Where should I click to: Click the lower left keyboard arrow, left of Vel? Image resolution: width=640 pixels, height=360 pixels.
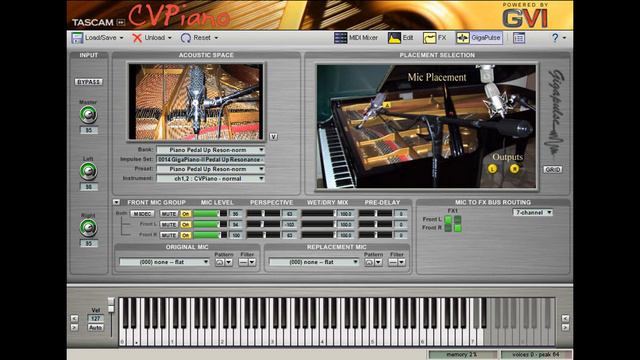click(74, 327)
